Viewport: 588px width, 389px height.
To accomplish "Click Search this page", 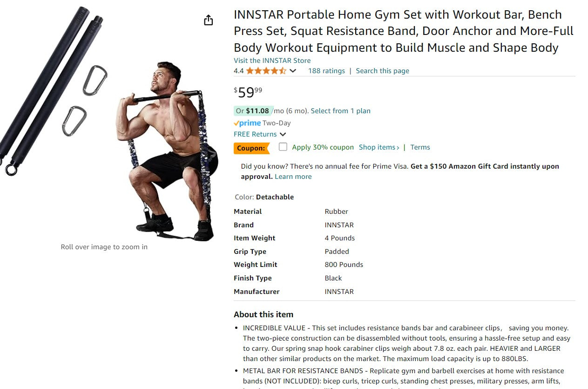I will point(382,70).
